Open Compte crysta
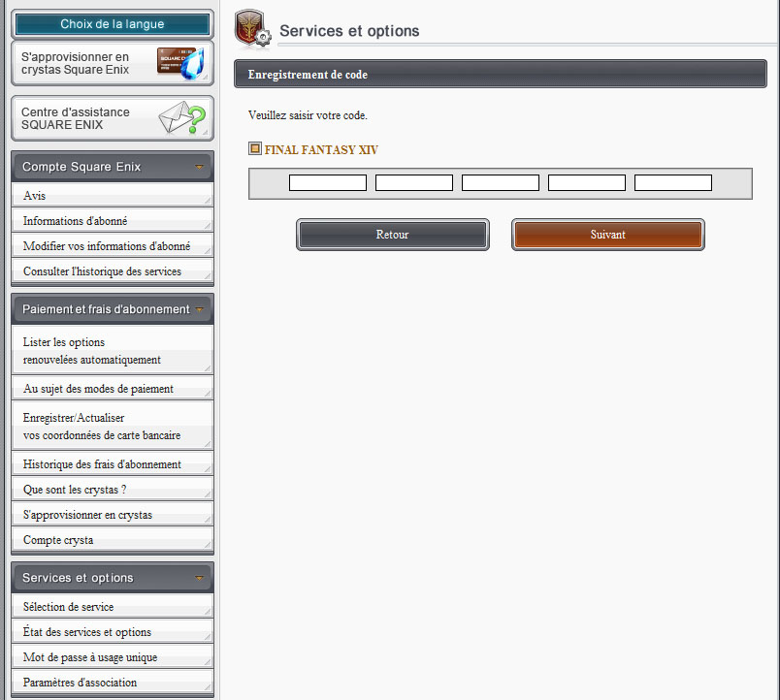780x700 pixels. 113,540
